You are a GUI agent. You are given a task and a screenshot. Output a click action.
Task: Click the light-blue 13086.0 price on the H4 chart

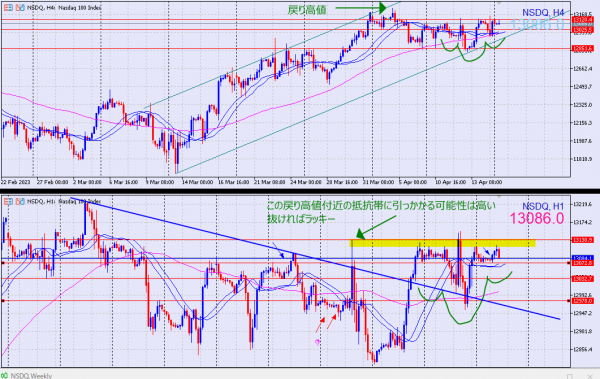(x=537, y=25)
